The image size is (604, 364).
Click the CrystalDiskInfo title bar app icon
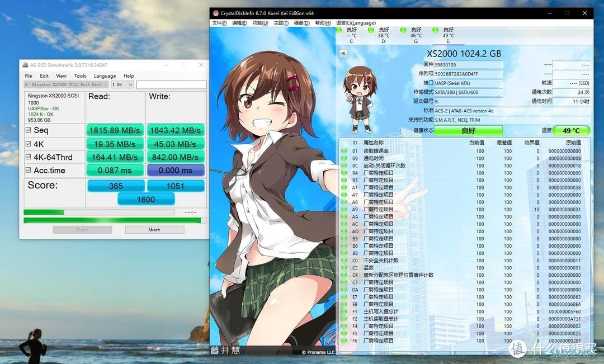pyautogui.click(x=216, y=13)
